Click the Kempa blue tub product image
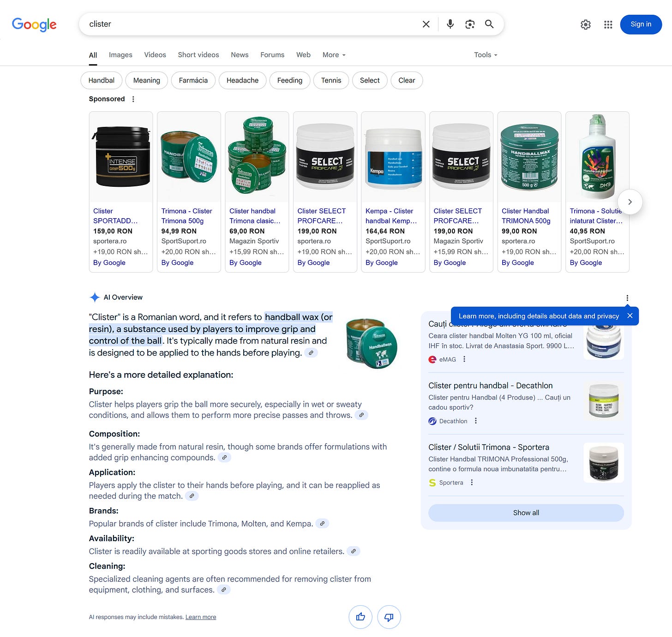The image size is (672, 637). pos(393,157)
